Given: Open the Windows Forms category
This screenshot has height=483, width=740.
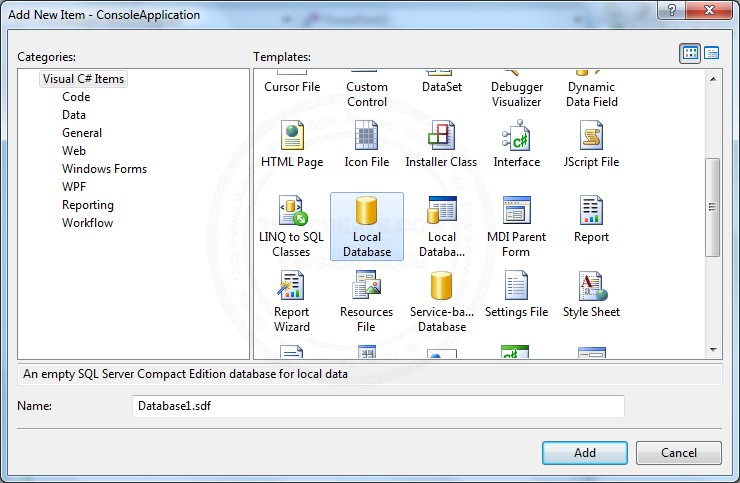Looking at the screenshot, I should pos(104,169).
